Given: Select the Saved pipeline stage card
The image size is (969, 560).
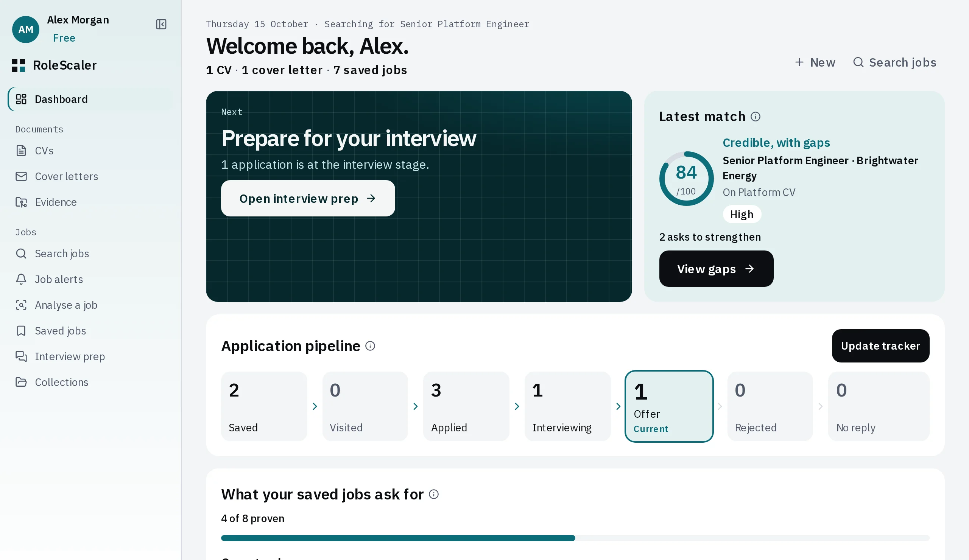Looking at the screenshot, I should pyautogui.click(x=264, y=406).
